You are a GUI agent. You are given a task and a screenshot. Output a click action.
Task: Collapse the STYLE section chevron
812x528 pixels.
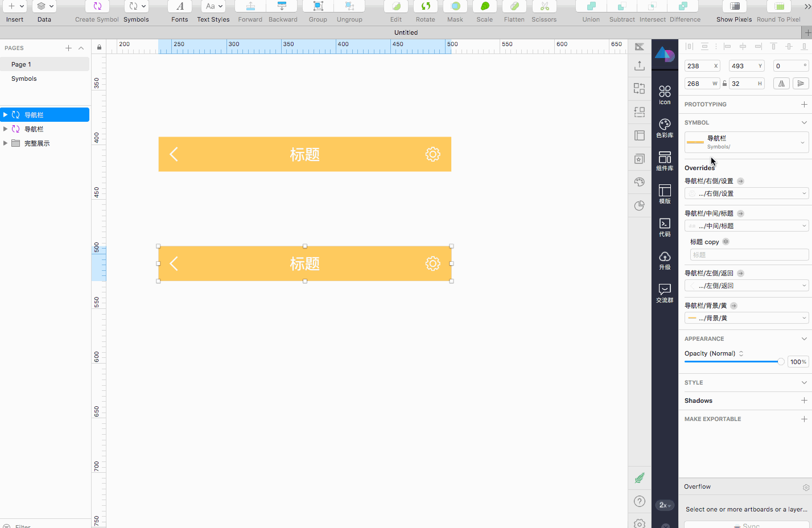(804, 382)
